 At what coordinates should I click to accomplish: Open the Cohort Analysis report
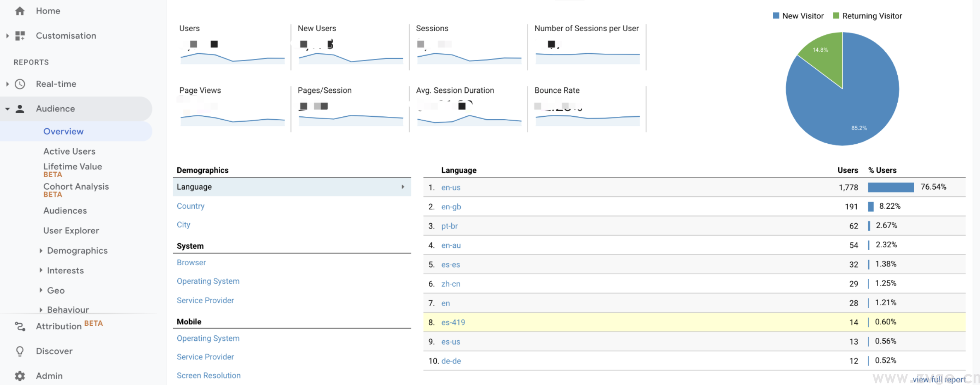coord(76,186)
